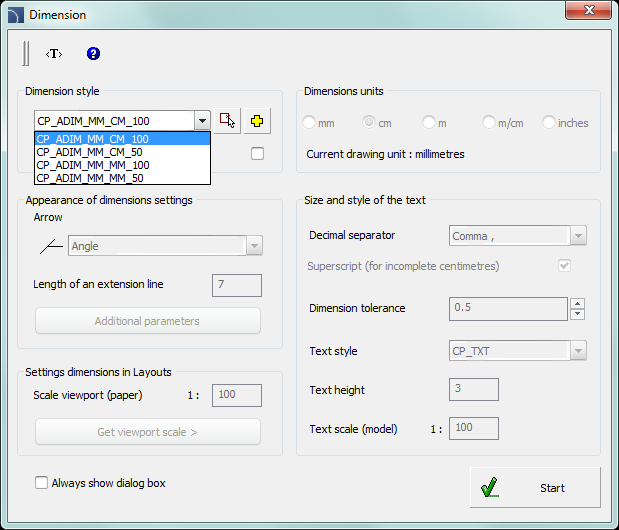This screenshot has height=530, width=619.
Task: Click the Text height input field
Action: tap(474, 390)
